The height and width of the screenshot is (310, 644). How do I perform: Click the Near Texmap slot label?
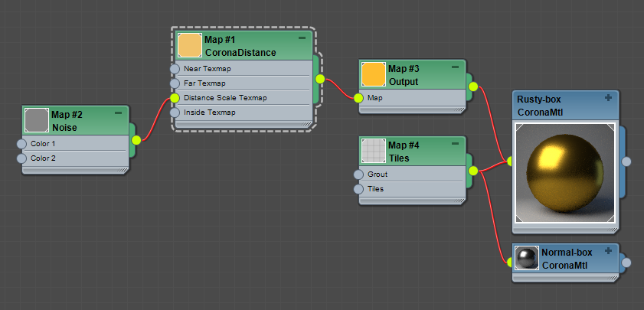click(208, 69)
